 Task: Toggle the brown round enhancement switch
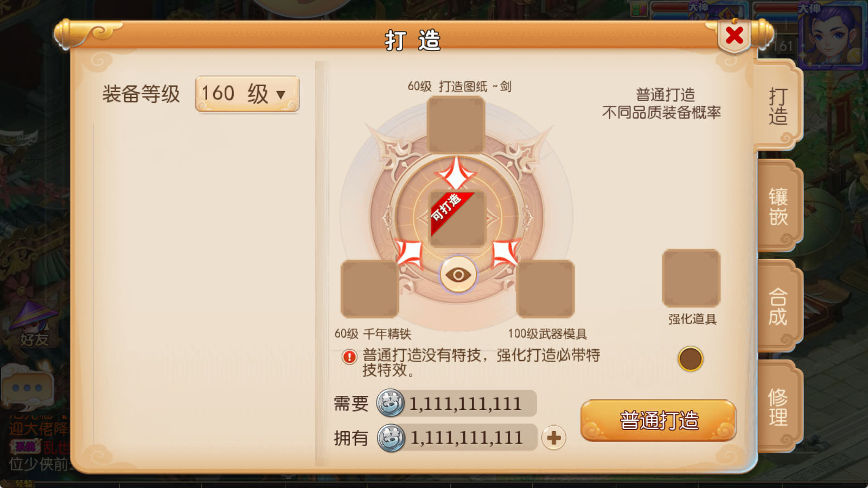(690, 359)
